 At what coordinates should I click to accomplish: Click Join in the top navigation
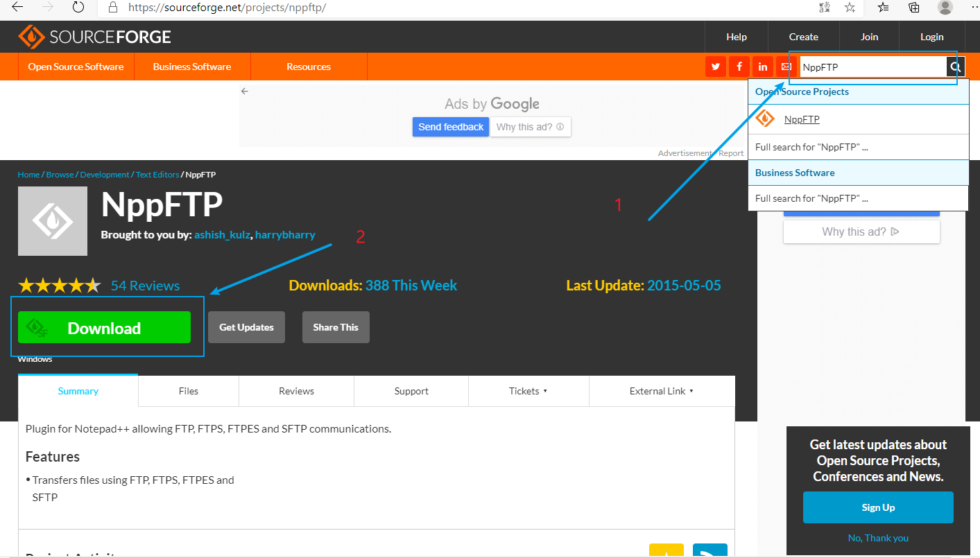pos(870,37)
